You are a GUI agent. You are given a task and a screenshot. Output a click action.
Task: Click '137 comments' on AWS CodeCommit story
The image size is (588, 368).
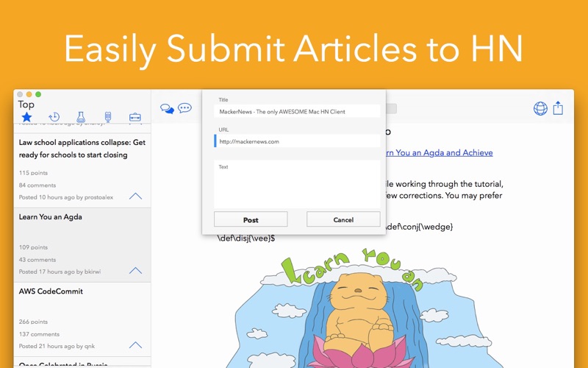(x=39, y=334)
